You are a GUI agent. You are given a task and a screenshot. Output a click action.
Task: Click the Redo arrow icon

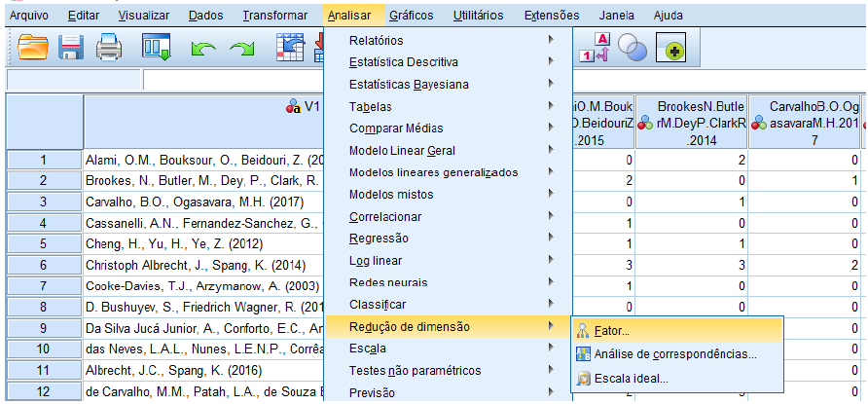point(241,48)
